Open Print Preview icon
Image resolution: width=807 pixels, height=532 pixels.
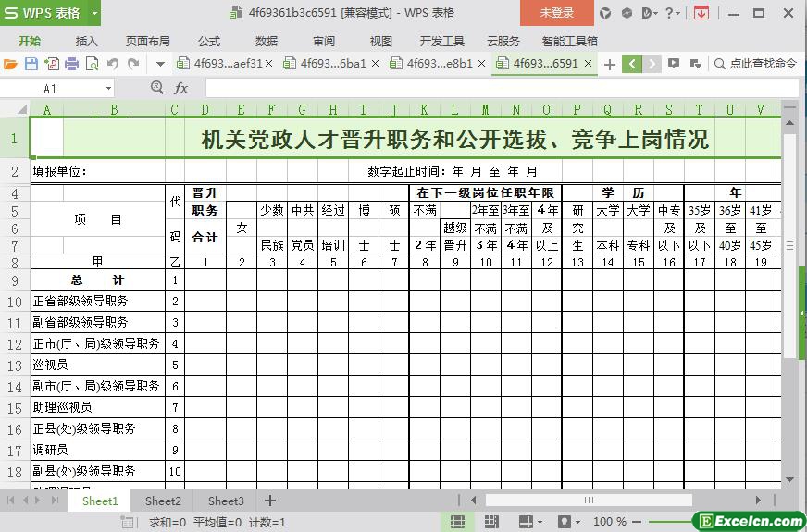[92, 64]
